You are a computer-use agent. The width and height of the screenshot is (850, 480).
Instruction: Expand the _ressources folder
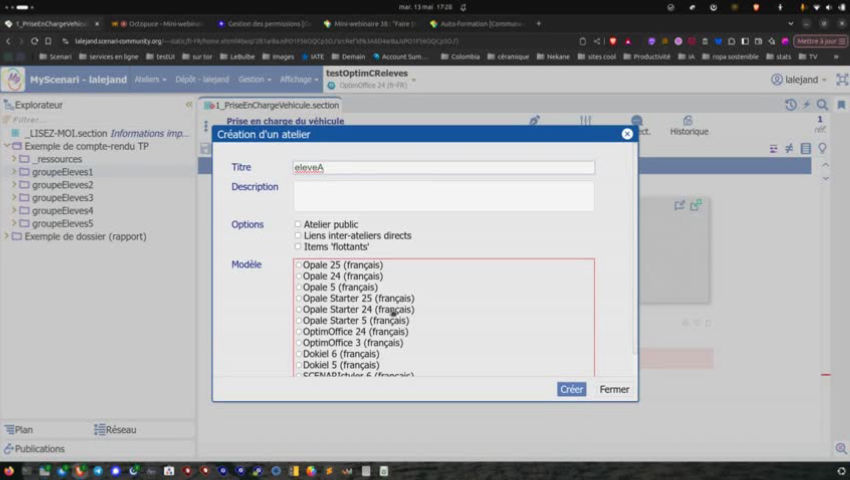click(14, 159)
